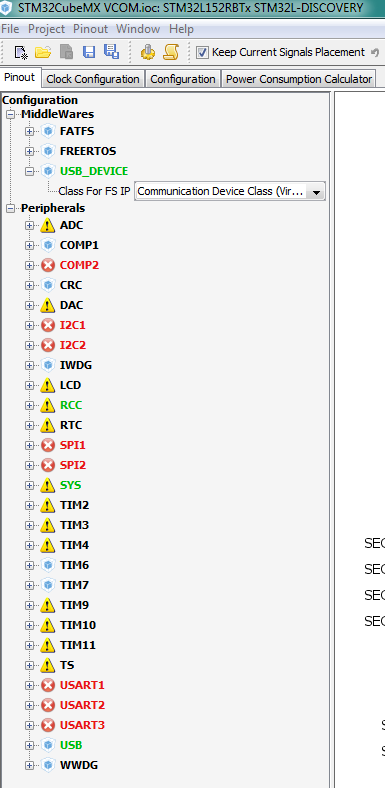Select the TIM11 tree label

coord(78,645)
